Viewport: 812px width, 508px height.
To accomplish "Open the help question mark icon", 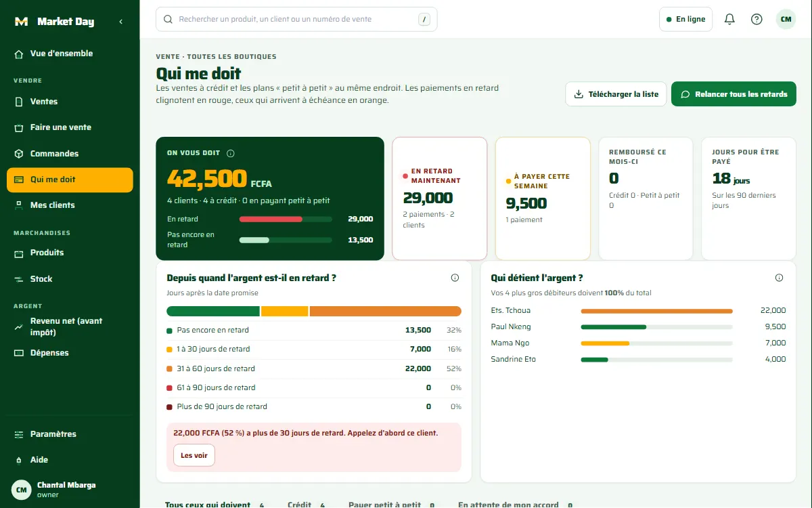I will pos(757,20).
